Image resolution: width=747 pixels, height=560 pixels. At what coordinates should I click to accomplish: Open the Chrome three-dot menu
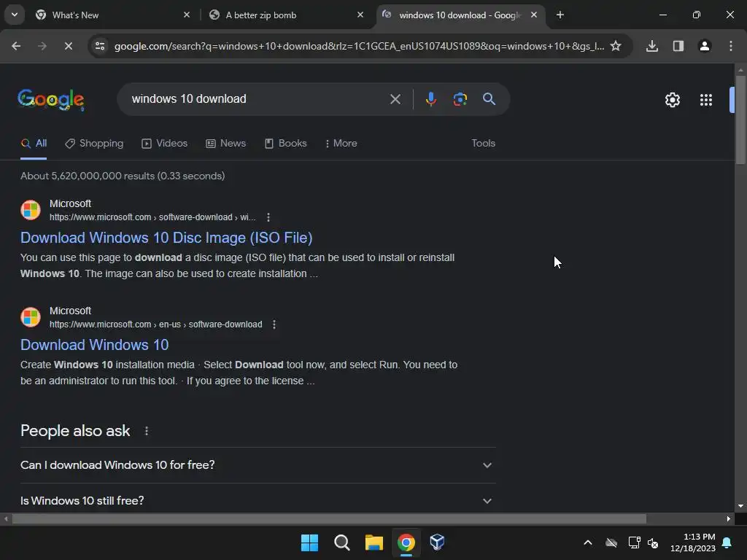click(730, 46)
